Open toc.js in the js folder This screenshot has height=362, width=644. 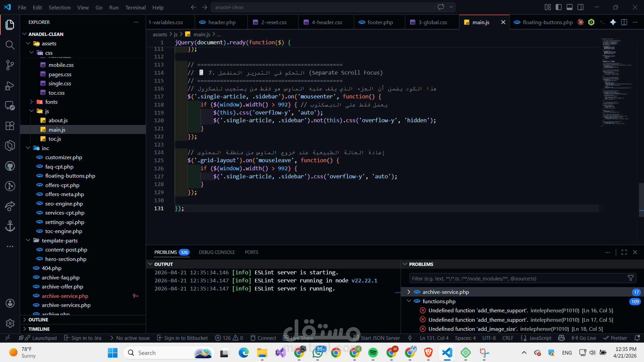tap(55, 139)
